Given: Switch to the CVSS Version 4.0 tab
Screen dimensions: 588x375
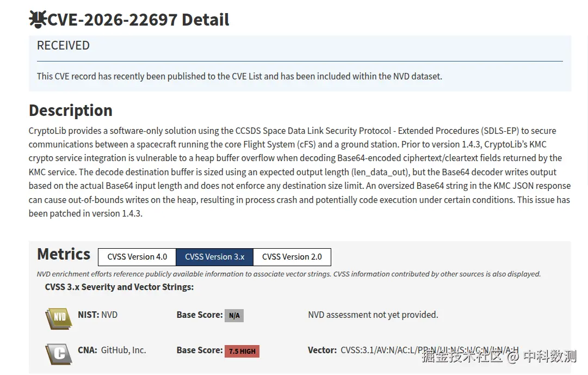Looking at the screenshot, I should 137,257.
